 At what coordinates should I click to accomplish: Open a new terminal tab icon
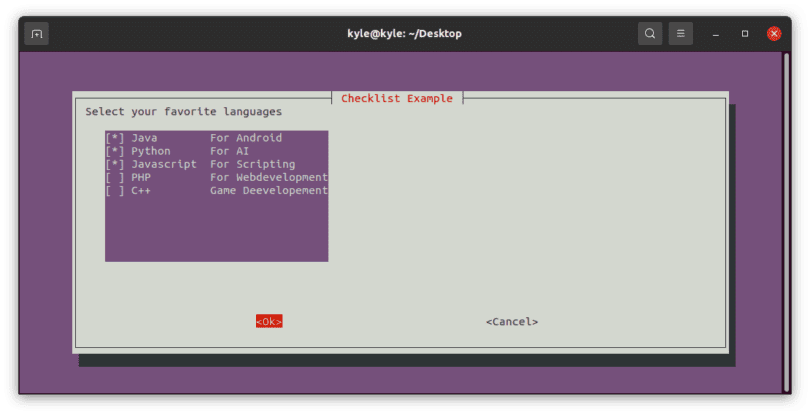(37, 34)
